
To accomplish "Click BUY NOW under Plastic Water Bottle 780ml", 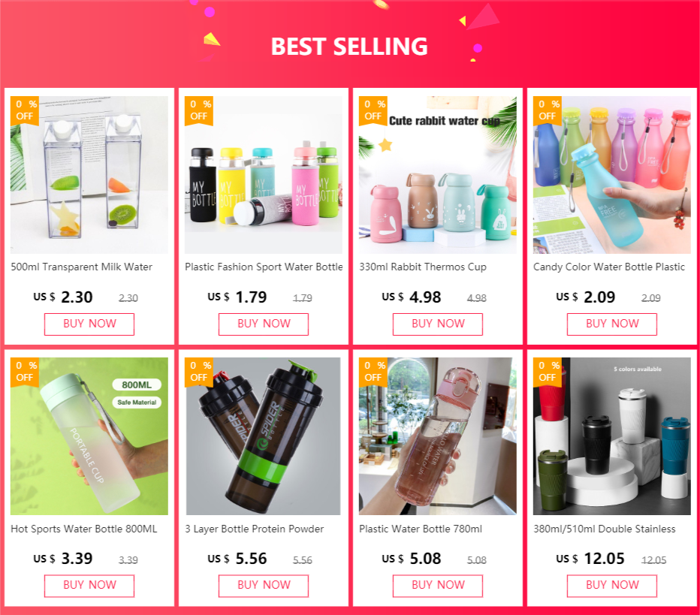I will tap(437, 586).
